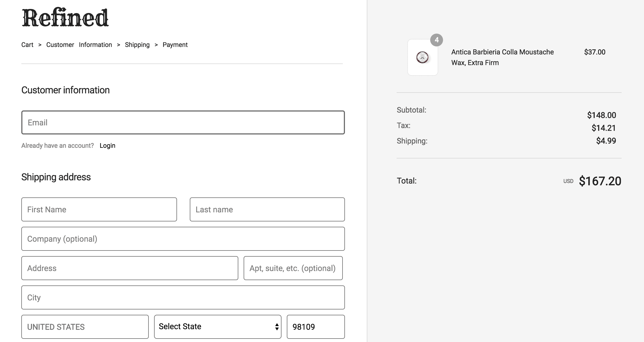Screen dimensions: 644x342
Task: Focus the Email input field
Action: point(183,122)
